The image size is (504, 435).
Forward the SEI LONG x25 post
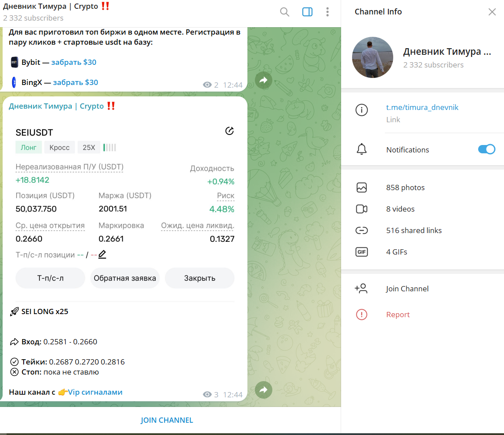tap(264, 390)
